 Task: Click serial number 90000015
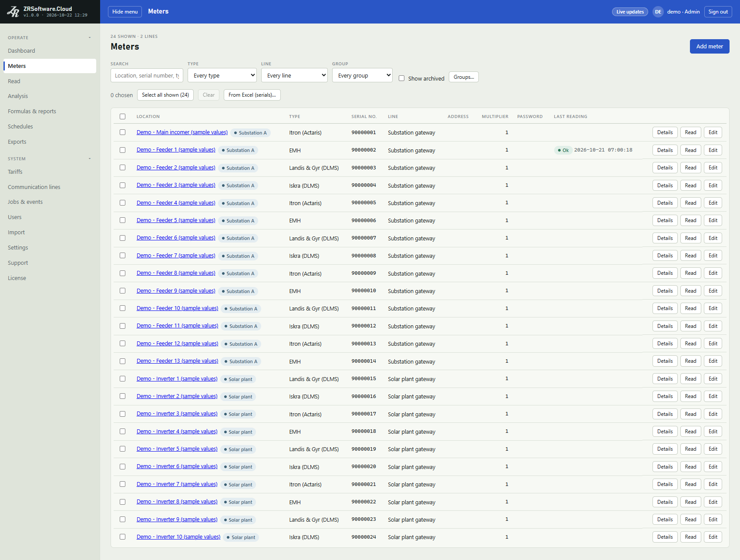click(364, 379)
